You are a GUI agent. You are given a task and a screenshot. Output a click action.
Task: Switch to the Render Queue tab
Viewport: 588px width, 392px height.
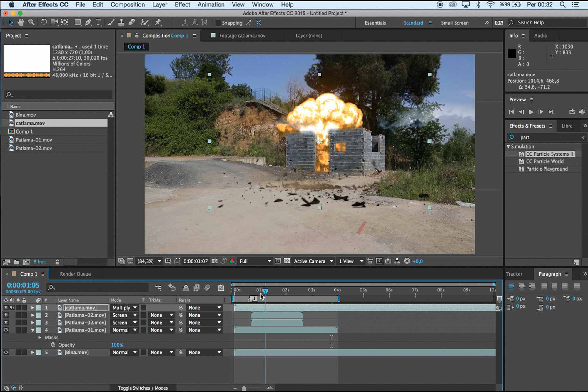coord(75,274)
